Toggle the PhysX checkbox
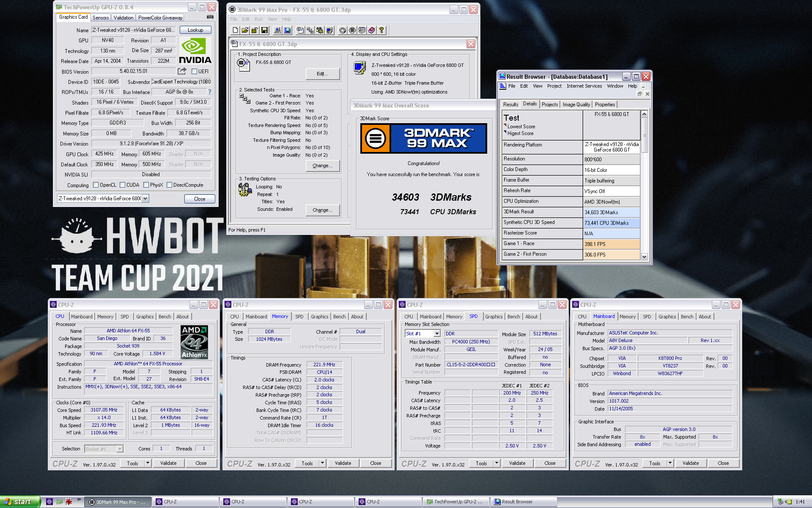The height and width of the screenshot is (508, 812). click(146, 185)
